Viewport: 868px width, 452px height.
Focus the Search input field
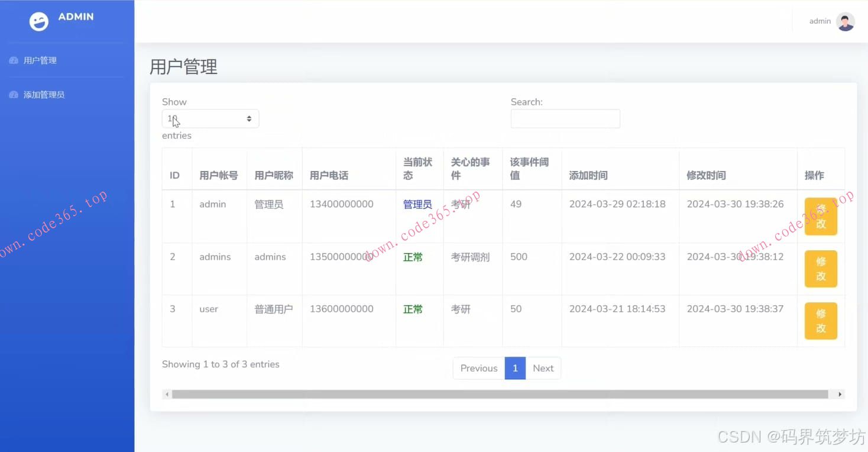(565, 119)
